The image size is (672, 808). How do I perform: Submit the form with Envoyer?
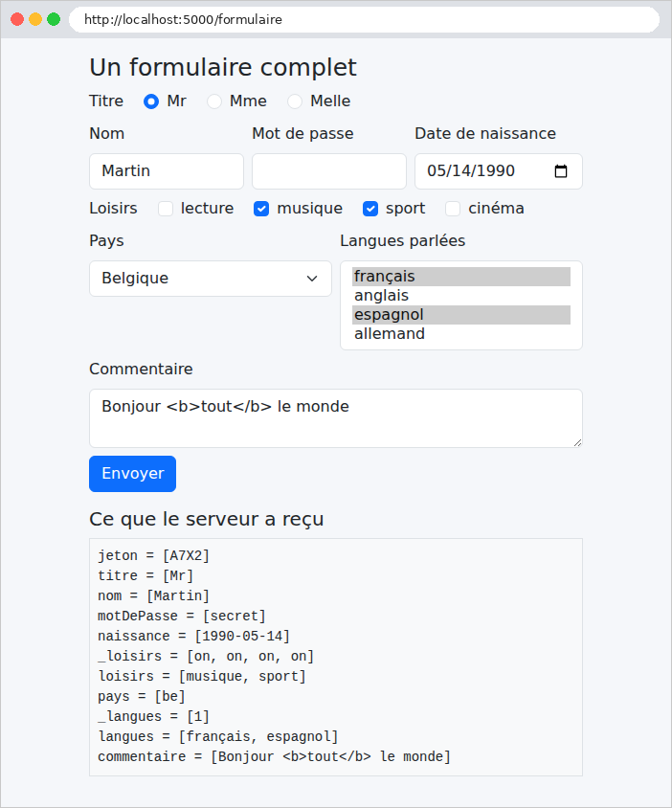(x=132, y=474)
